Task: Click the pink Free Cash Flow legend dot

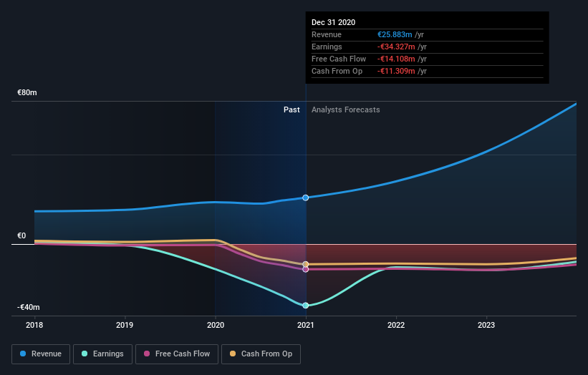Action: (147, 354)
